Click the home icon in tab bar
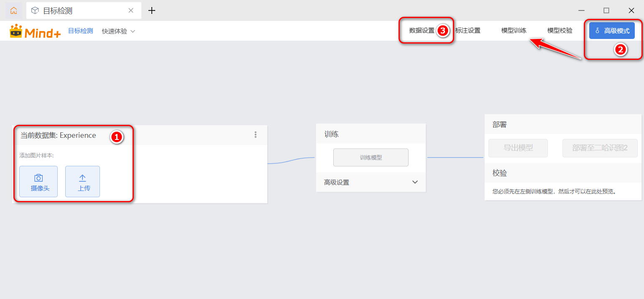The width and height of the screenshot is (644, 299). tap(14, 10)
